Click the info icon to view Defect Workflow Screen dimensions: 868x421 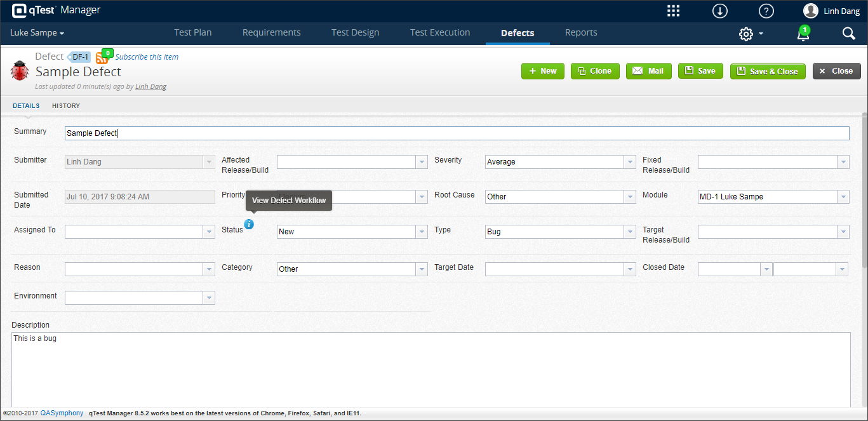point(249,224)
